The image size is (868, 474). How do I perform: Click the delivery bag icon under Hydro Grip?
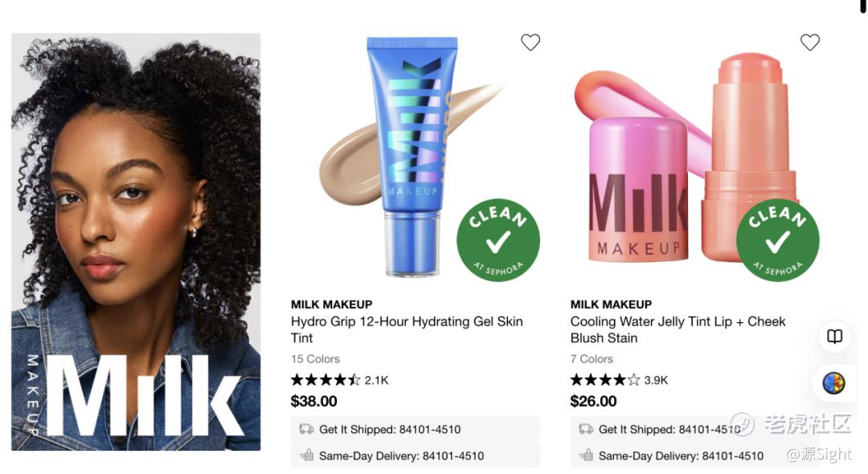(306, 456)
